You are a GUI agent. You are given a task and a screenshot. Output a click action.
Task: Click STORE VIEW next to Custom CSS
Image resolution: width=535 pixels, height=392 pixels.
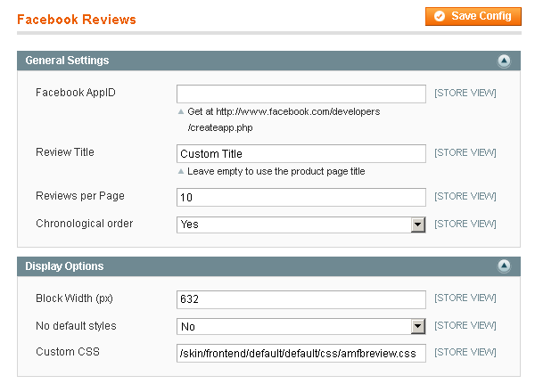[465, 352]
